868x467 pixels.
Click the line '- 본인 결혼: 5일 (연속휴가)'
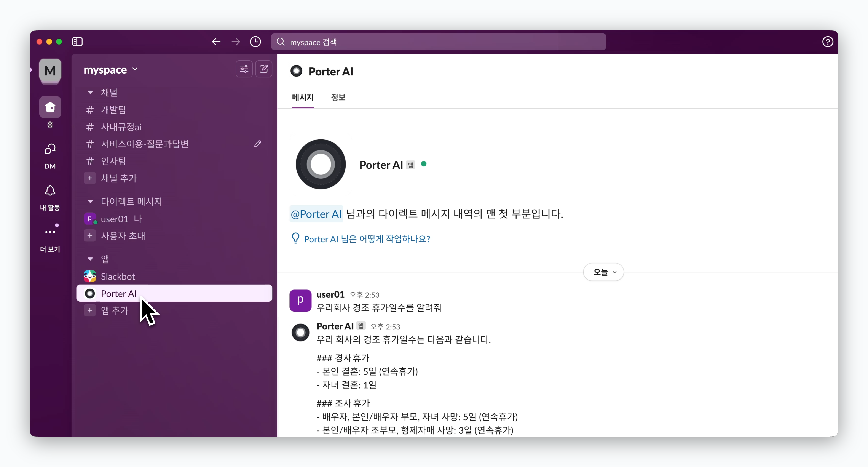367,371
